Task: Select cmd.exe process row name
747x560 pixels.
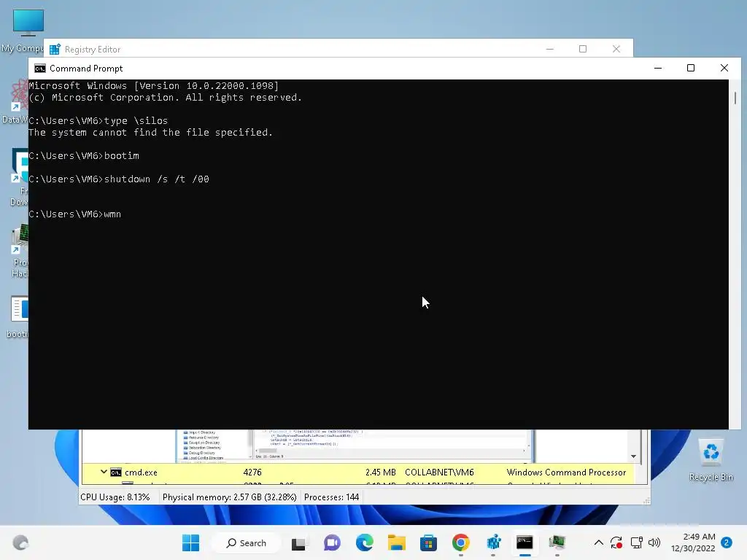Action: pyautogui.click(x=141, y=472)
